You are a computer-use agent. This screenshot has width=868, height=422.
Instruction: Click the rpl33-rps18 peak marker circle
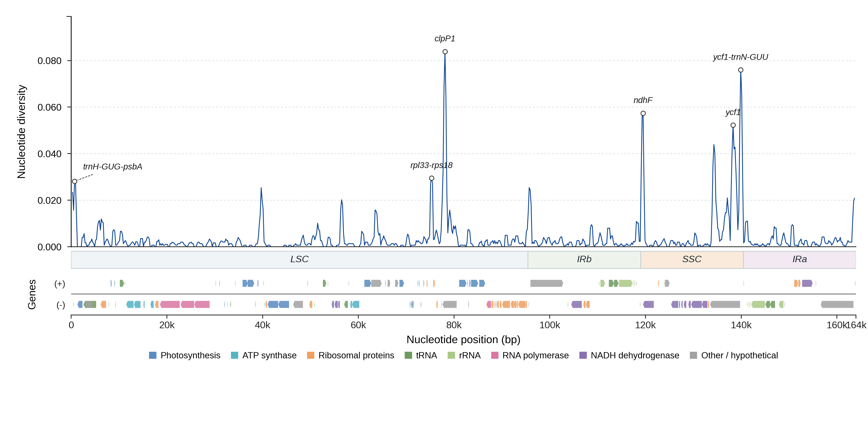[432, 178]
